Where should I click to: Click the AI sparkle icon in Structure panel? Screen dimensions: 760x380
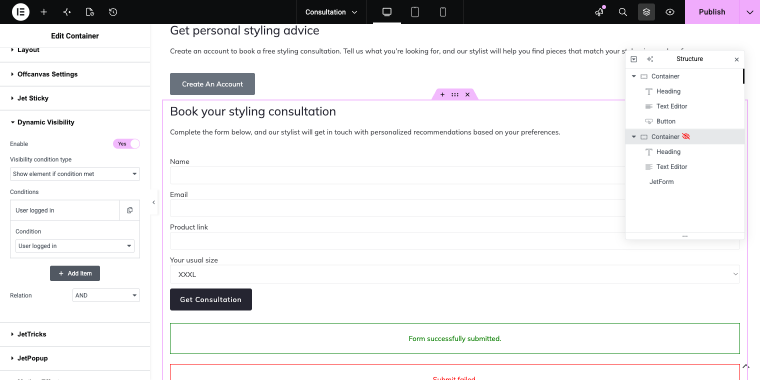pyautogui.click(x=650, y=59)
